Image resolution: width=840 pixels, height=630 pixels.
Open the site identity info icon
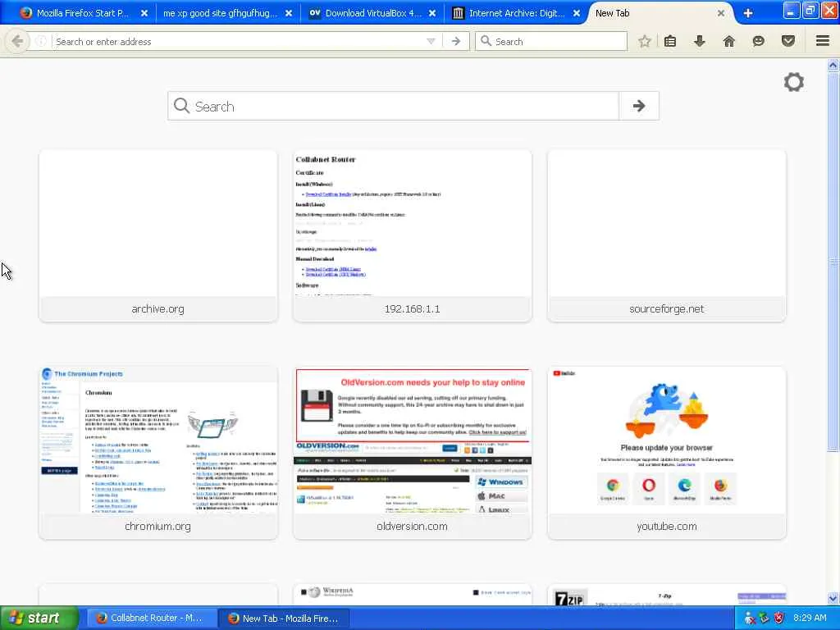tap(41, 41)
